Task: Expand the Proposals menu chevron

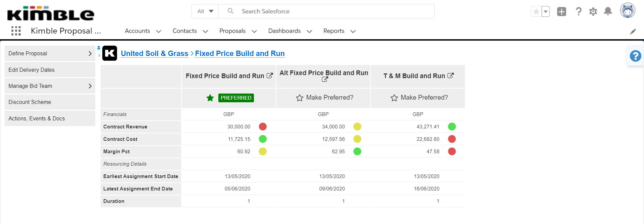Action: [254, 31]
